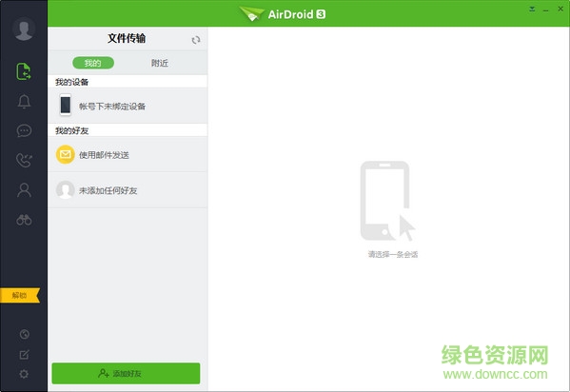The image size is (570, 392).
Task: Click the 添加好友 button
Action: 126,373
